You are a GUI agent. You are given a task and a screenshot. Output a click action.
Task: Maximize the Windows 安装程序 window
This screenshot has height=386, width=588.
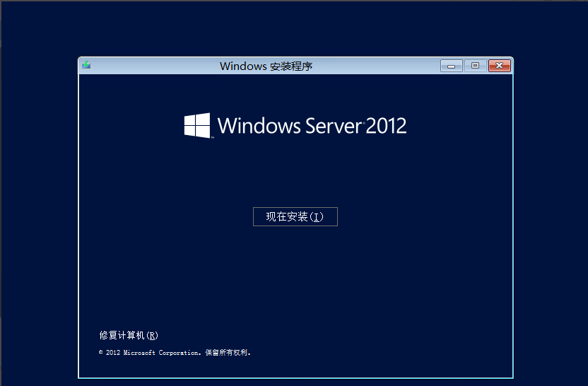[x=475, y=66]
